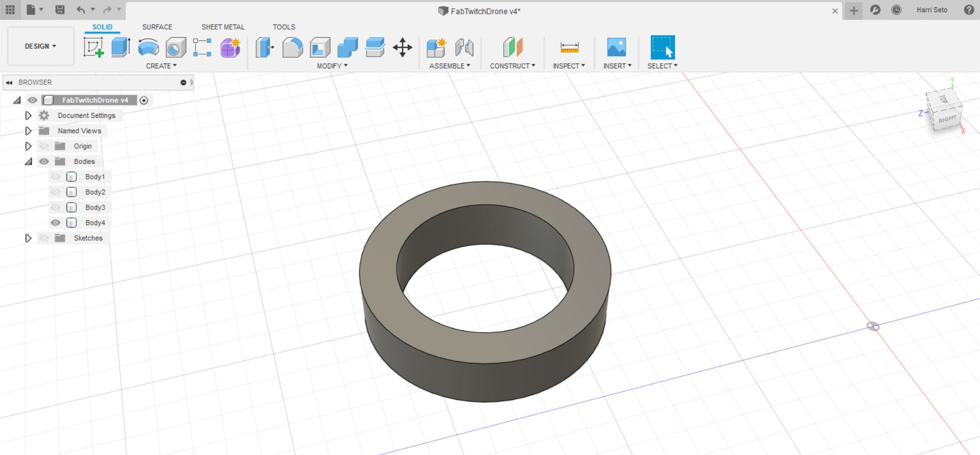Switch to the TOOLS tab
The height and width of the screenshot is (455, 980).
click(x=284, y=27)
